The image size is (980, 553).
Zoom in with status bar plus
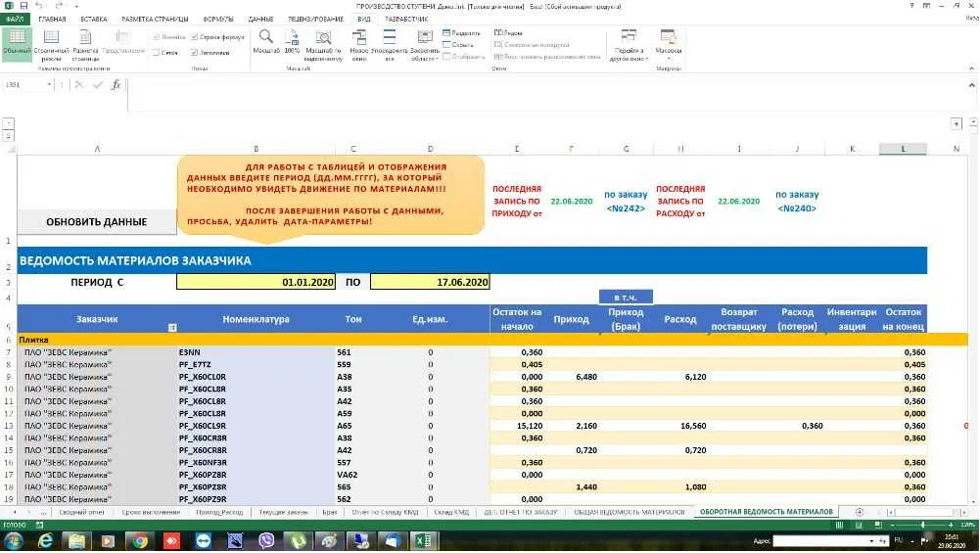click(x=951, y=525)
